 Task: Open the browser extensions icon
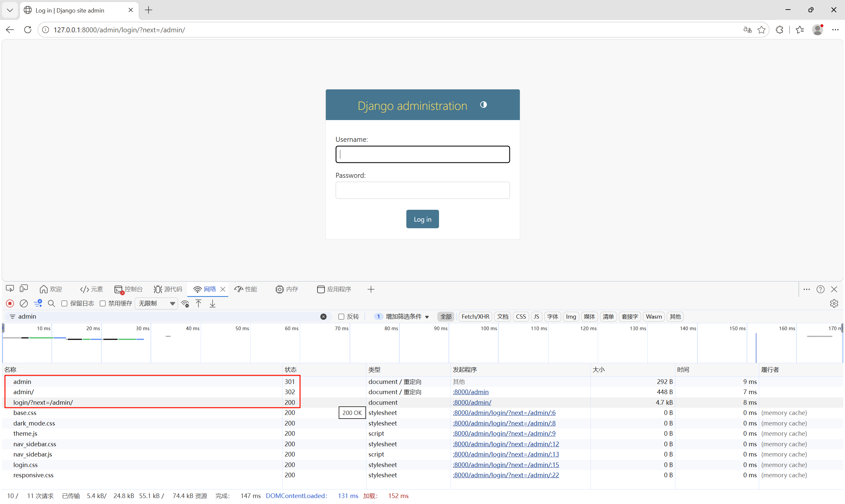779,30
